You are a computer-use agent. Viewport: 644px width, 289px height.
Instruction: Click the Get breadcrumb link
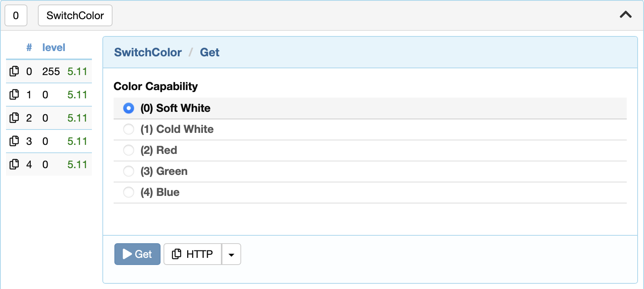[210, 52]
